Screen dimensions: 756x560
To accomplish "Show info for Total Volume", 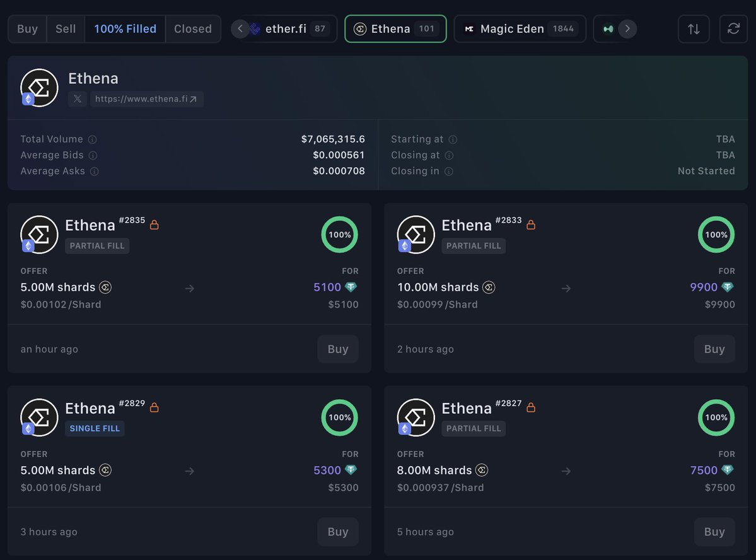I will (92, 139).
